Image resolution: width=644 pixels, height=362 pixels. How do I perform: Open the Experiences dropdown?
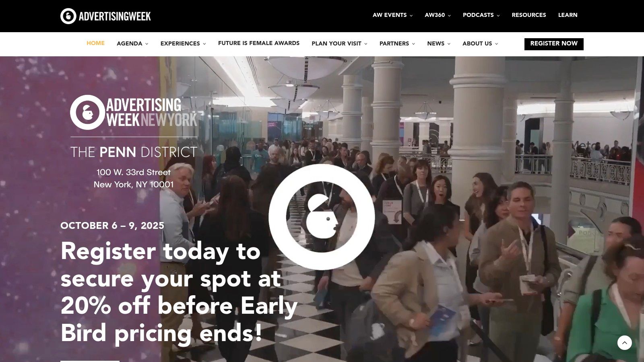point(183,43)
